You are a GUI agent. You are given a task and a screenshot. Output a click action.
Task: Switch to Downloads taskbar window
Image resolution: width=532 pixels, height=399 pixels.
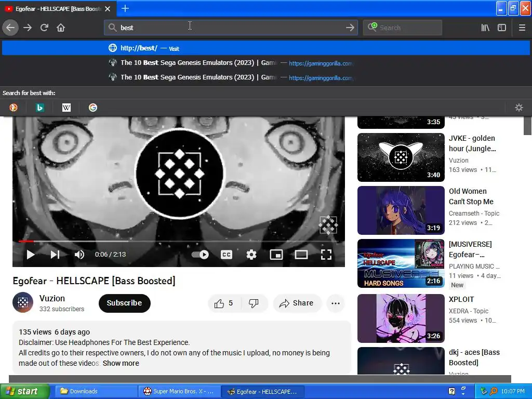click(96, 392)
